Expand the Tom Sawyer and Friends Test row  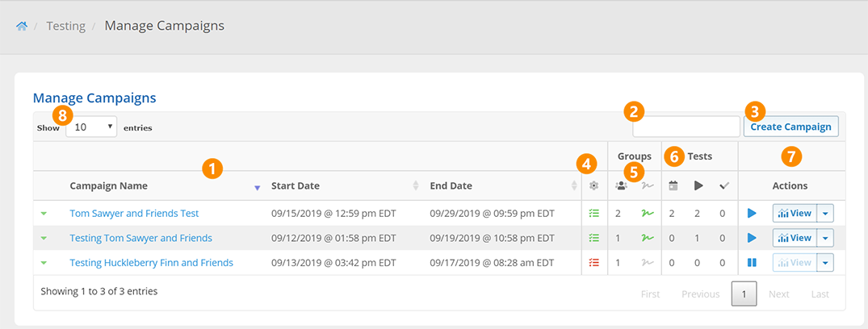coord(44,214)
